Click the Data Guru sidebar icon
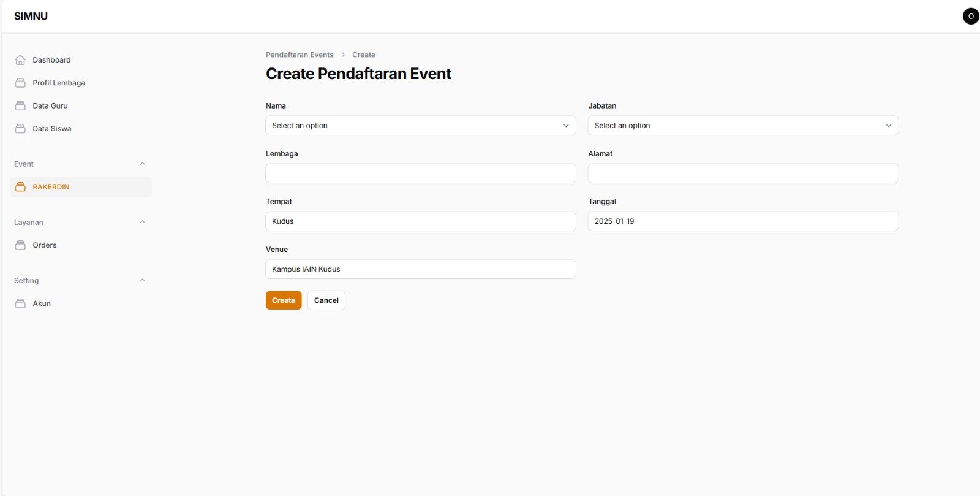 pos(20,105)
